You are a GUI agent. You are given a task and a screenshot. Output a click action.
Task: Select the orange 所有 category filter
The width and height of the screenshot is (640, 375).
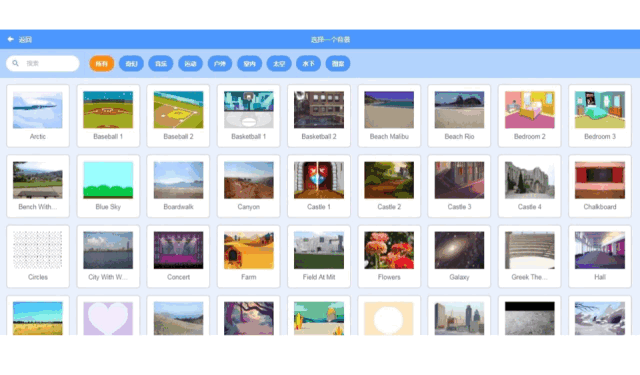102,64
